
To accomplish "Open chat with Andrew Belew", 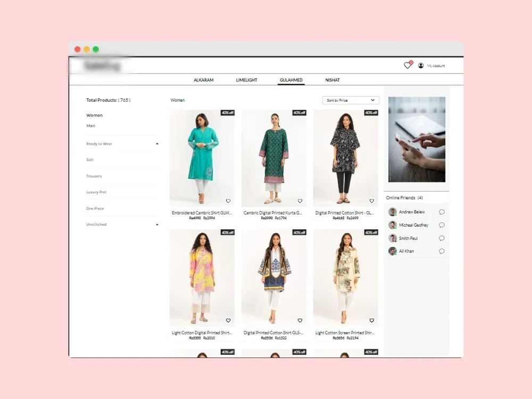I will click(x=442, y=212).
